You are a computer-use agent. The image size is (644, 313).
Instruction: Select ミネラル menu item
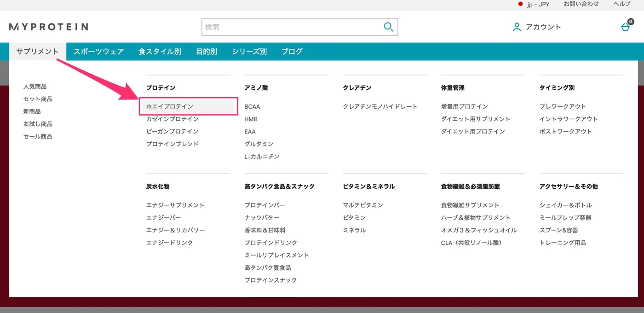(355, 230)
